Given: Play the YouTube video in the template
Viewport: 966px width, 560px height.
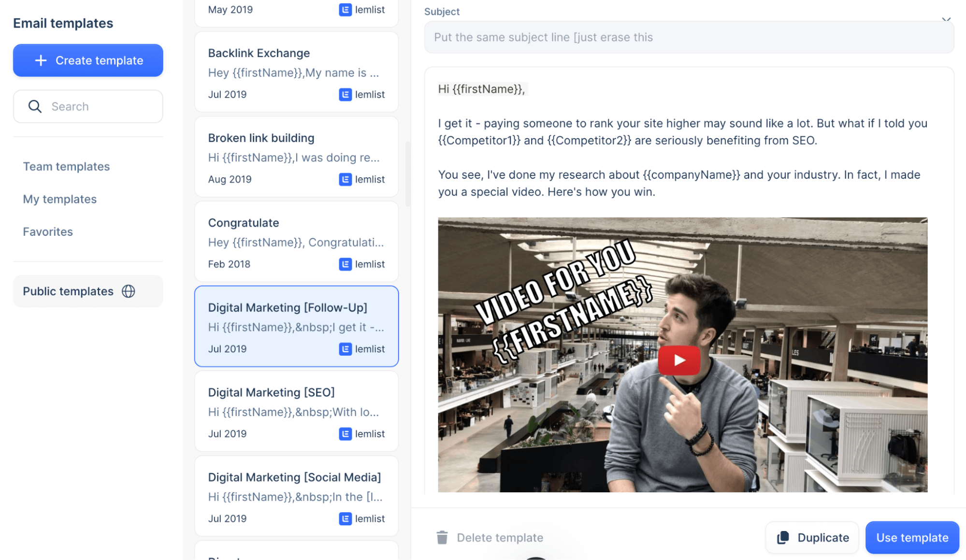Looking at the screenshot, I should (679, 360).
